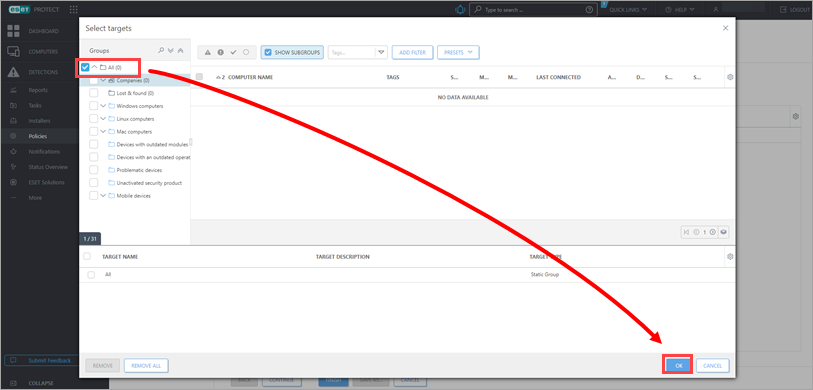Filter by error exclamation status icon
The height and width of the screenshot is (390, 813).
tap(220, 52)
